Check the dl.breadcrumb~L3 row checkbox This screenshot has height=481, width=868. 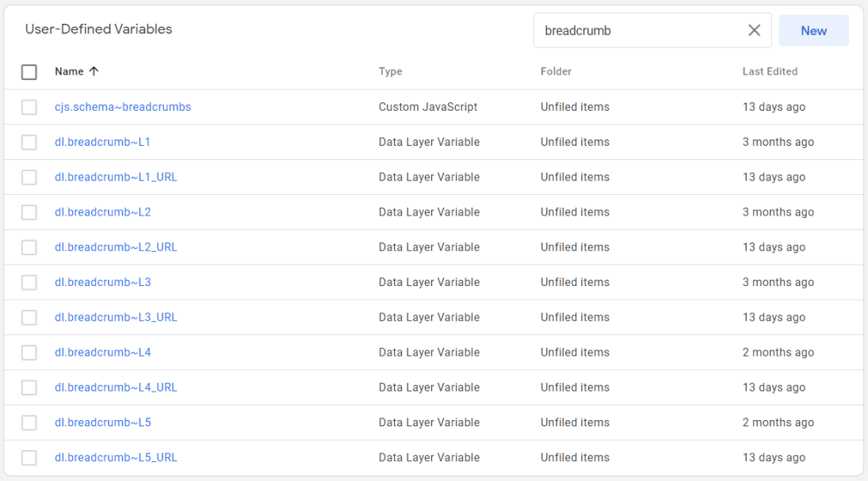(x=29, y=282)
